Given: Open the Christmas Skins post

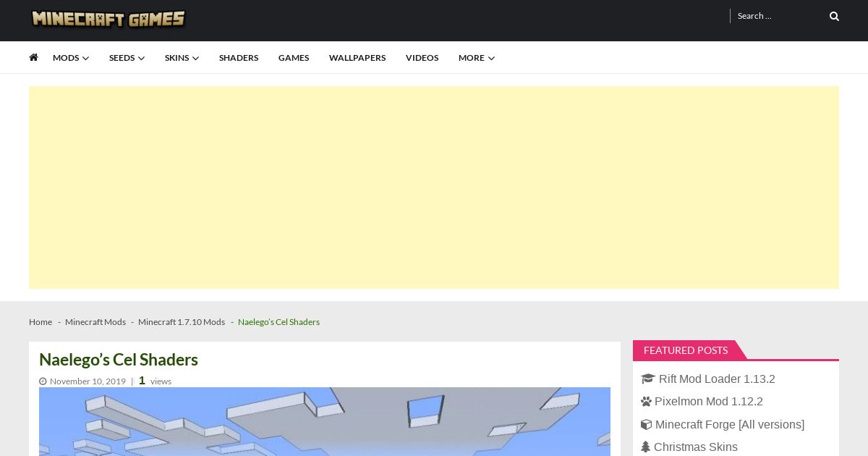Looking at the screenshot, I should click(696, 447).
